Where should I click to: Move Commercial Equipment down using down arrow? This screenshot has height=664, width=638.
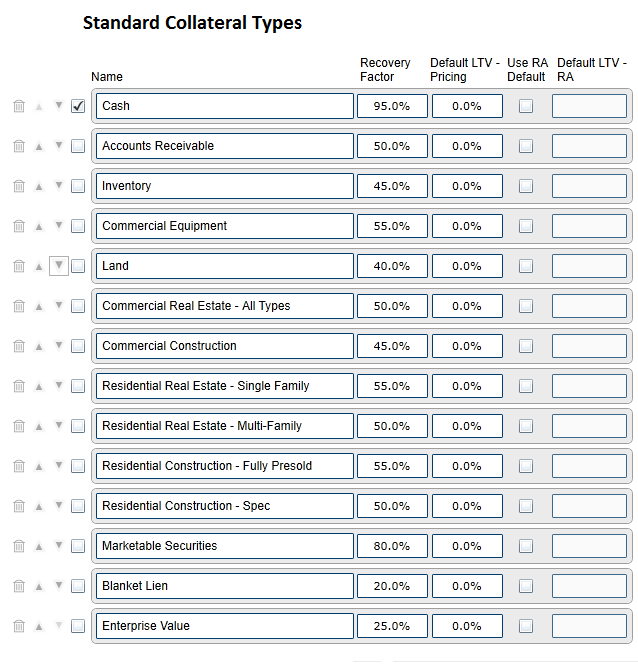pyautogui.click(x=59, y=225)
